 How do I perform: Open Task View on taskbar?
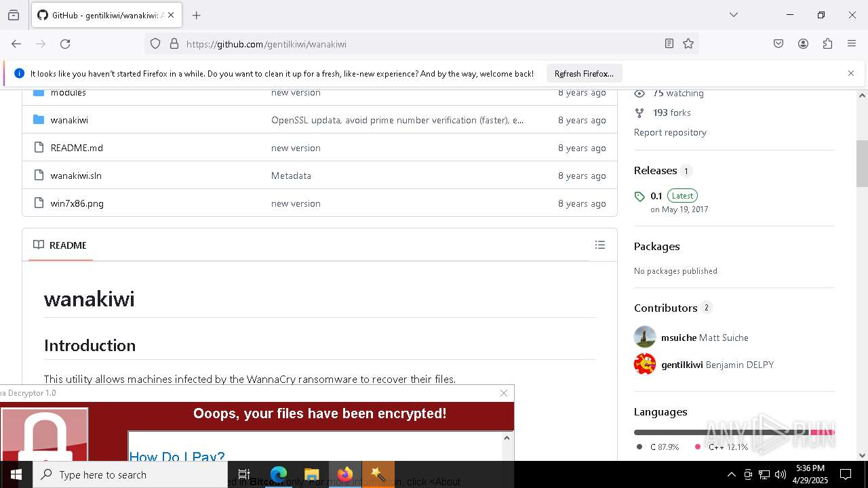pos(244,474)
